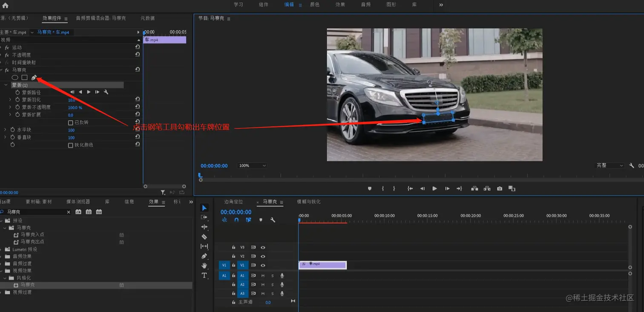Select the pen mask tool under 马赛克 effect

(x=34, y=78)
